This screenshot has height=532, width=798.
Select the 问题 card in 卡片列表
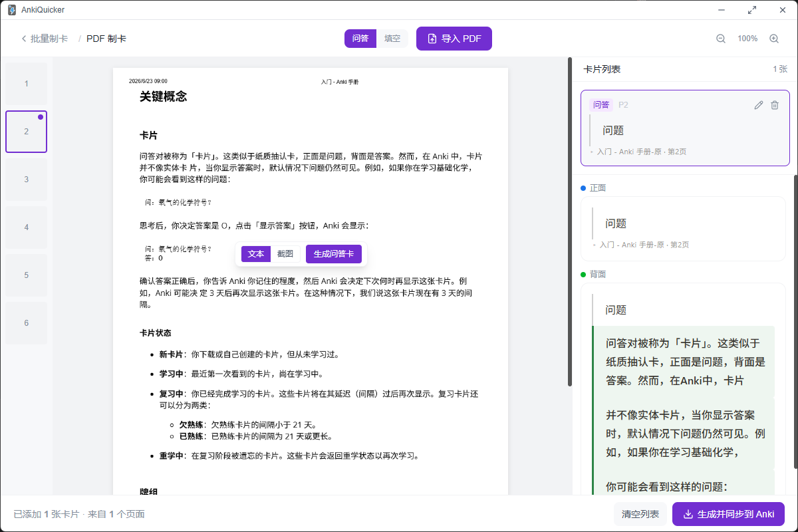point(685,128)
